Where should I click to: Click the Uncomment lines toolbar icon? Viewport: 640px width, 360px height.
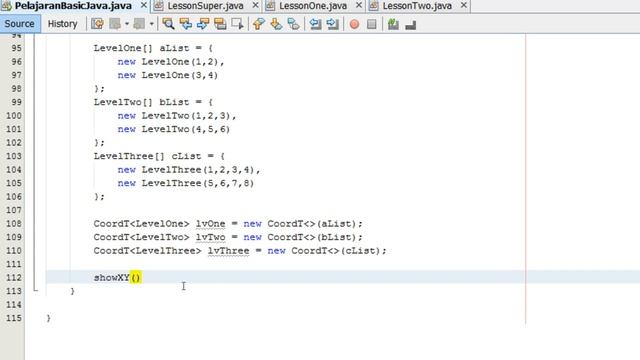[x=410, y=24]
